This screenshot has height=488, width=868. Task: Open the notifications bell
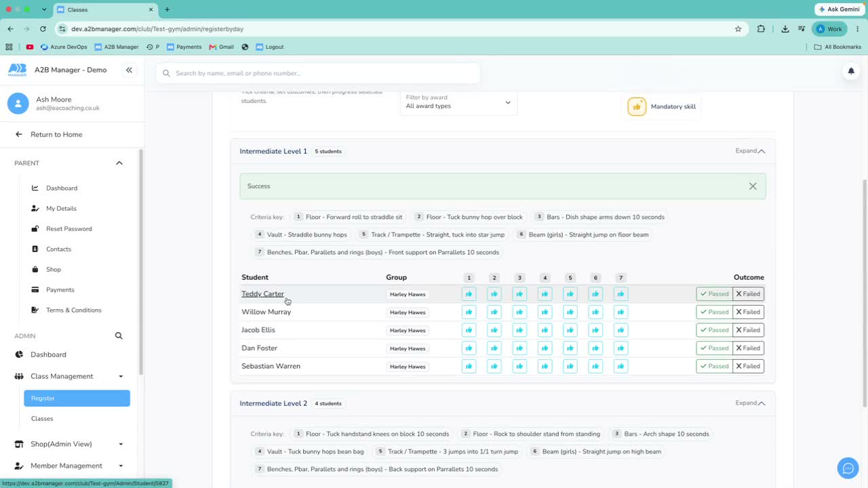click(851, 71)
